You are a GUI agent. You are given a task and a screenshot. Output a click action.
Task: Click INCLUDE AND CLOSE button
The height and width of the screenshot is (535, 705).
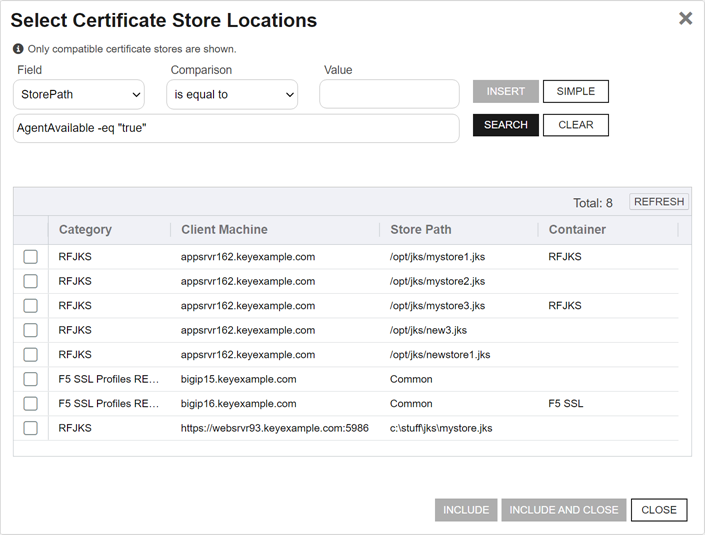click(x=564, y=510)
